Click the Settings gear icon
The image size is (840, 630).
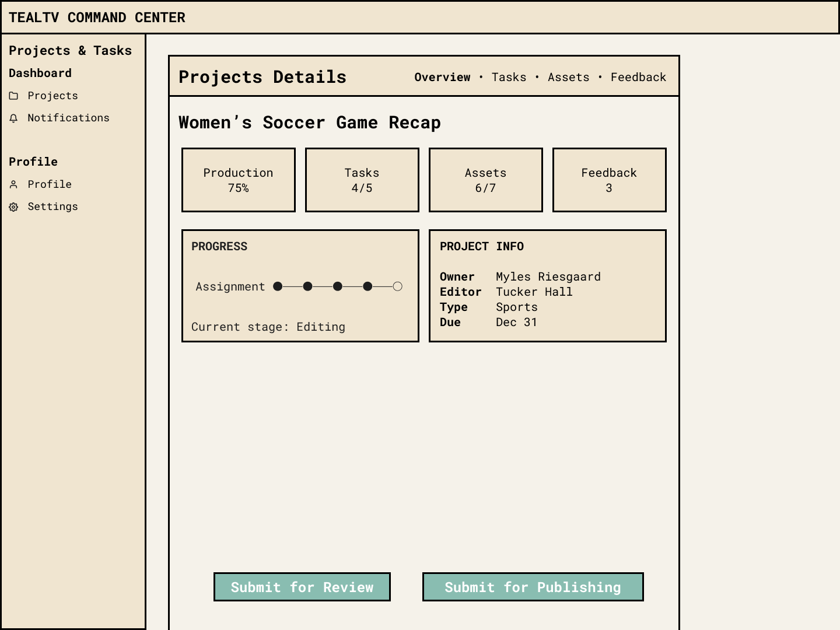click(13, 207)
